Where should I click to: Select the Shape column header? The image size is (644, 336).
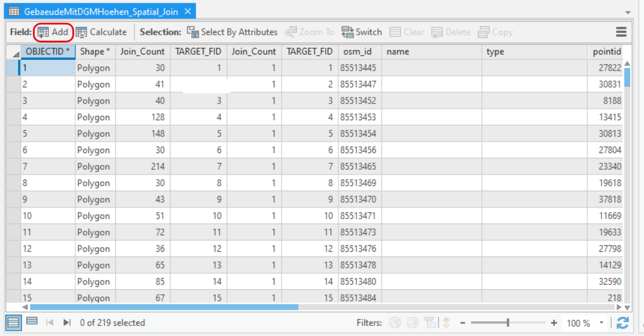click(95, 52)
